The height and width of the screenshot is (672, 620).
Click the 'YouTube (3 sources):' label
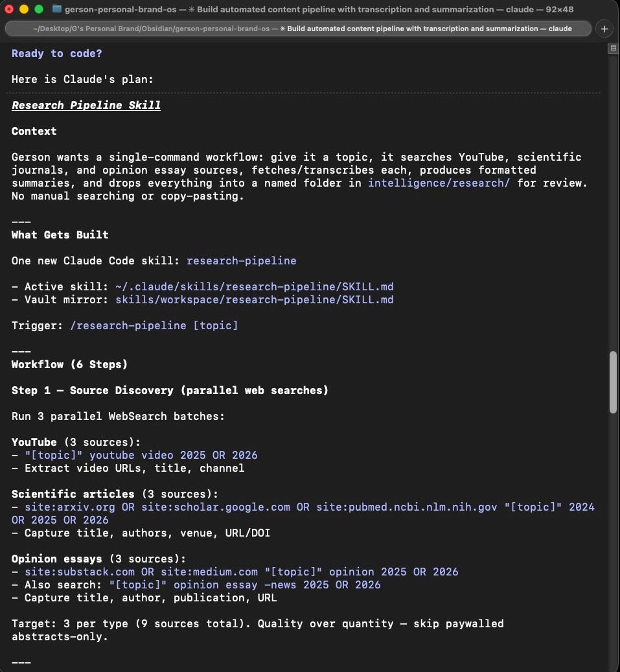click(x=76, y=443)
